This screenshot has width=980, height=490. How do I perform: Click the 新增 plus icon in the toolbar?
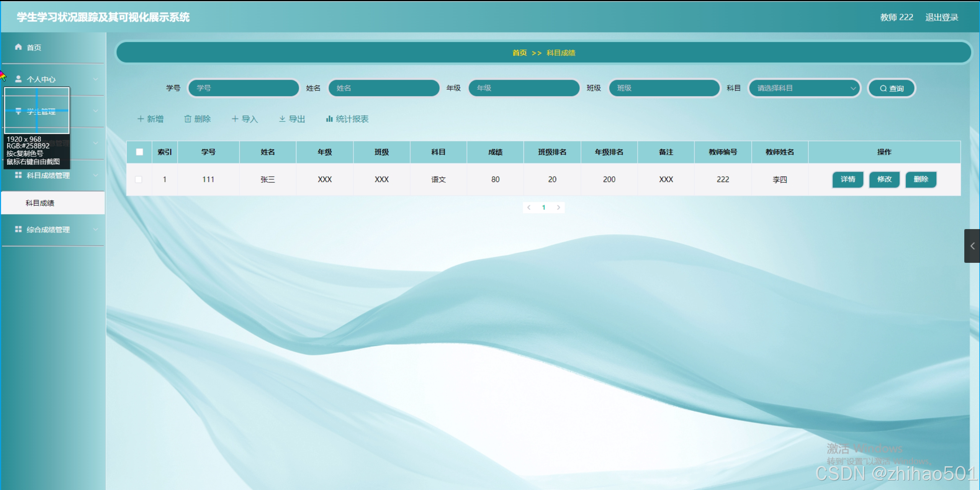tap(141, 119)
